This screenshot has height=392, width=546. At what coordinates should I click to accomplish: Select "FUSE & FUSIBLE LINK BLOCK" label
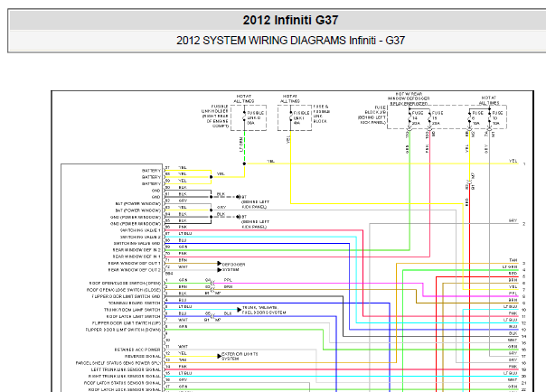(x=322, y=114)
